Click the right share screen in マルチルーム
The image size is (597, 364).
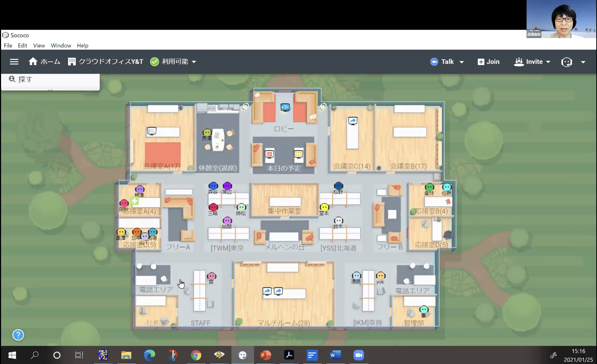click(278, 291)
